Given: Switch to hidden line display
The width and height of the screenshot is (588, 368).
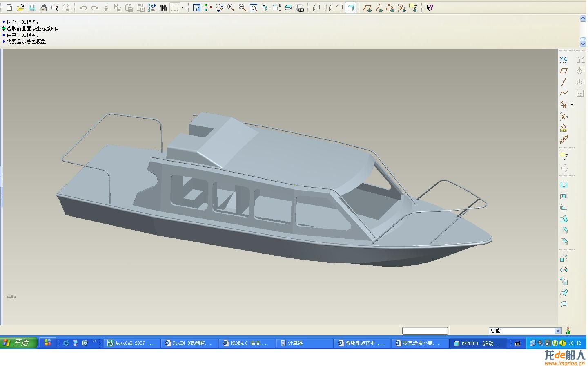Looking at the screenshot, I should 327,7.
